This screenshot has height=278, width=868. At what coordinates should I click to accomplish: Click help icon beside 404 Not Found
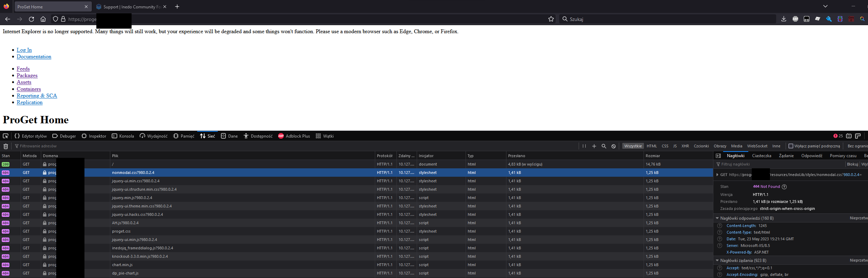(784, 186)
